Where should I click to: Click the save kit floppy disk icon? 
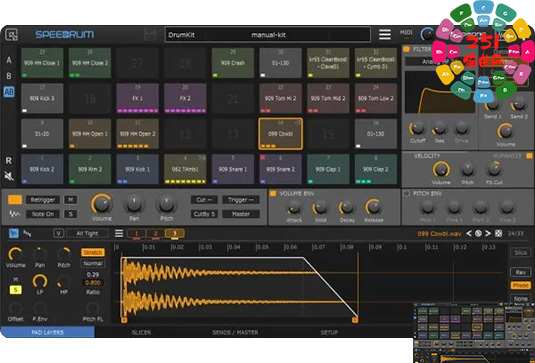(x=150, y=35)
